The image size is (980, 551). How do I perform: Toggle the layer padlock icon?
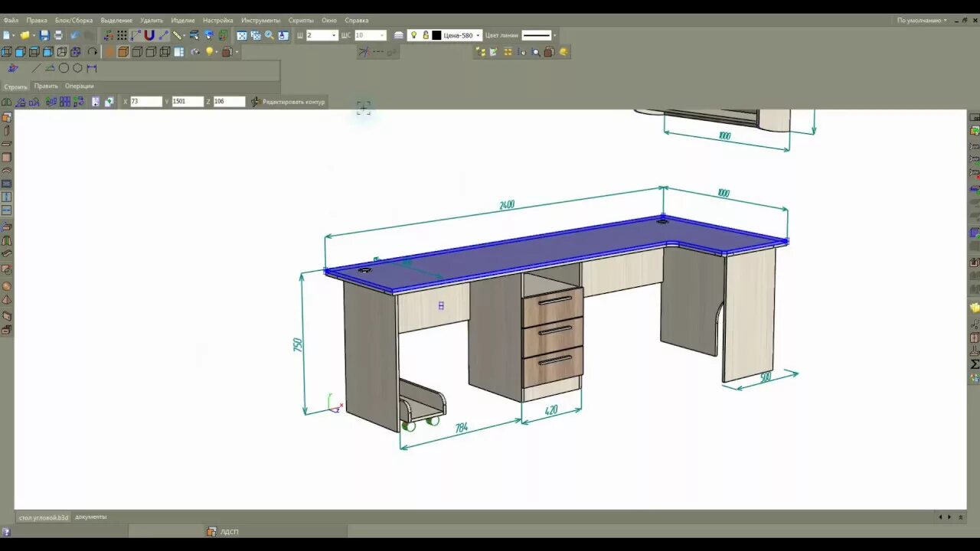tap(426, 35)
